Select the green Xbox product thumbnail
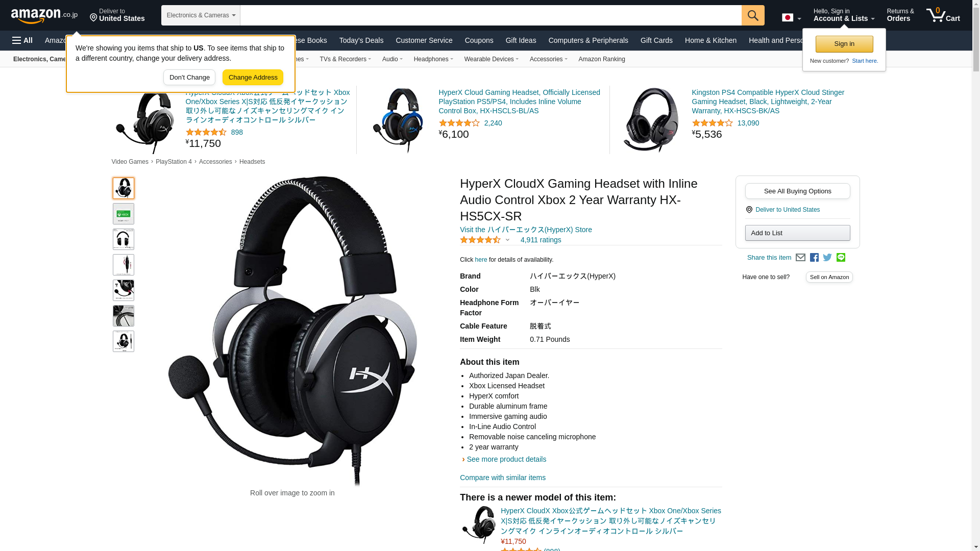Image resolution: width=980 pixels, height=551 pixels. [x=124, y=214]
